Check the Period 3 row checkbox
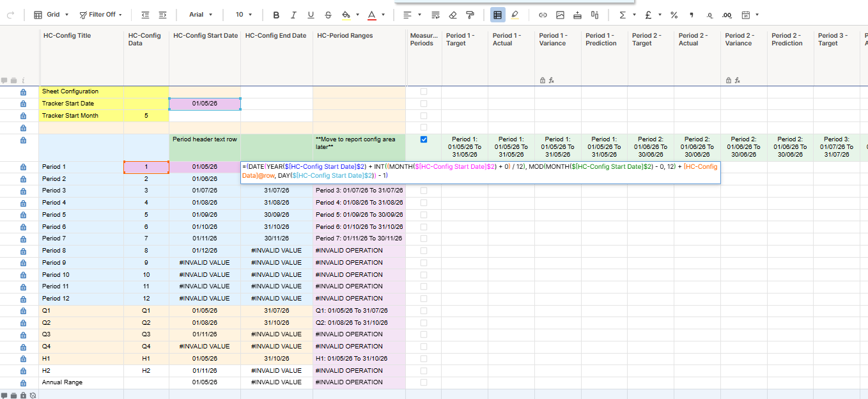 (x=424, y=191)
